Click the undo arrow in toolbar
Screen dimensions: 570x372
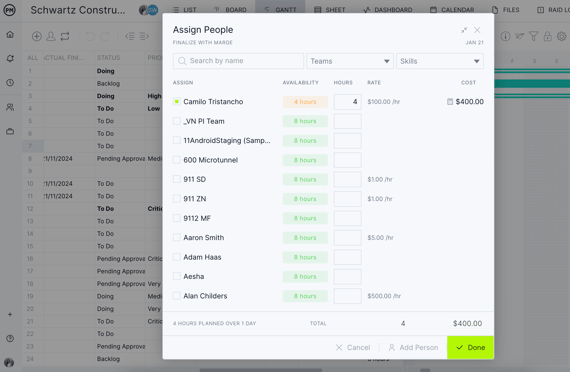[x=90, y=36]
